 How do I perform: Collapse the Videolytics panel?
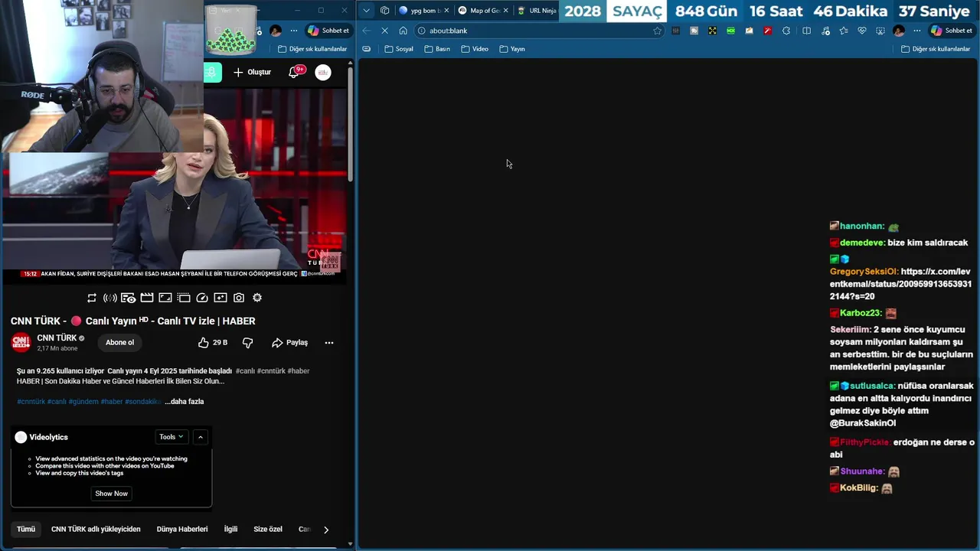[x=201, y=437]
